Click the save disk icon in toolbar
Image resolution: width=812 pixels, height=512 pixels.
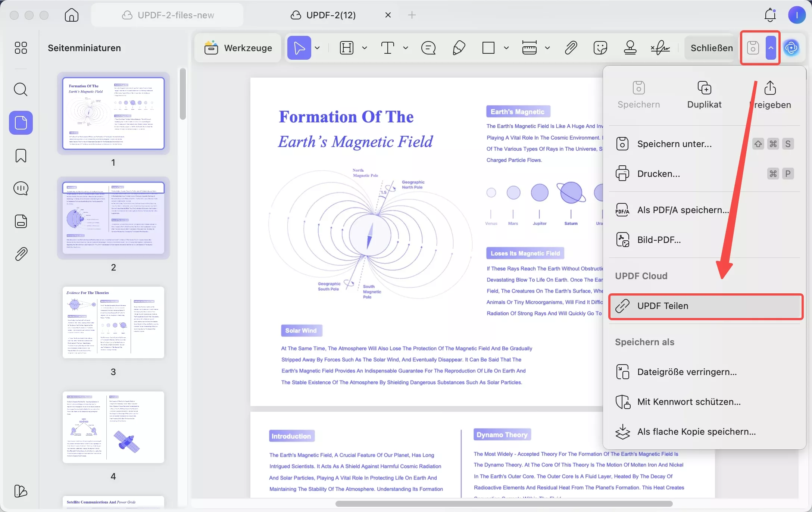coord(753,48)
